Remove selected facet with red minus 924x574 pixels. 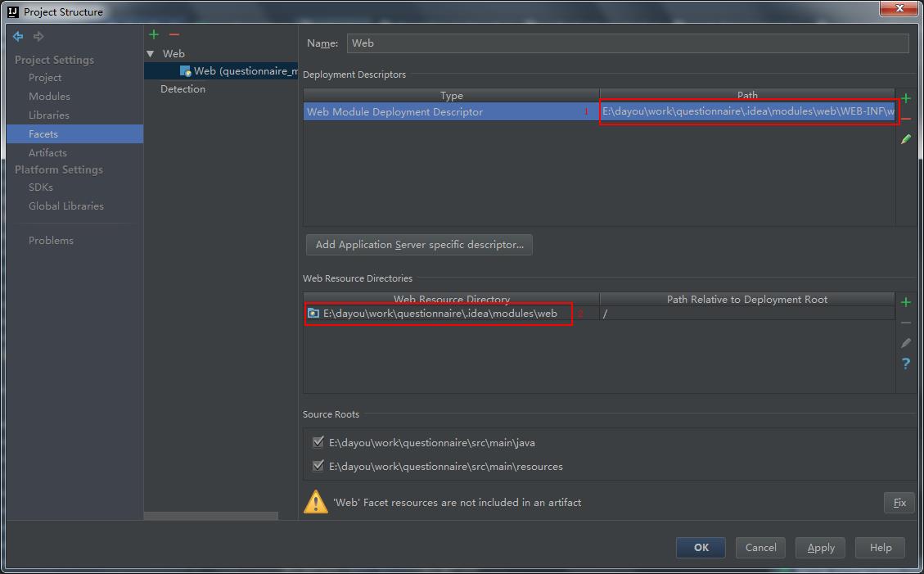click(x=174, y=34)
